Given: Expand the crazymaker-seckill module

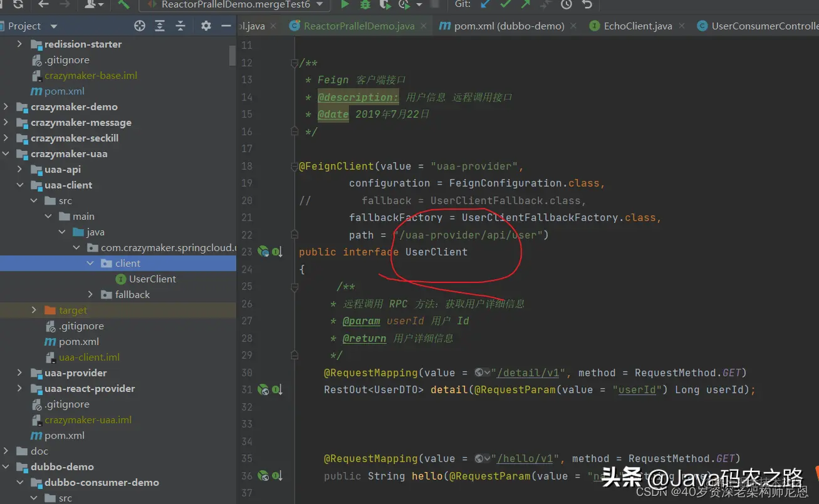Looking at the screenshot, I should 6,138.
